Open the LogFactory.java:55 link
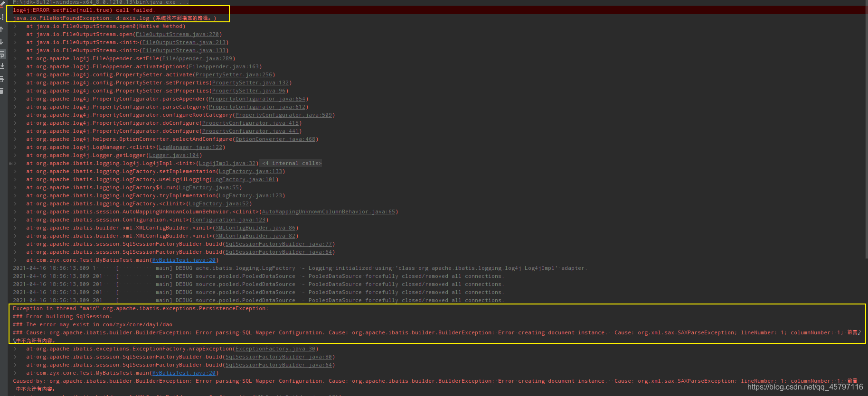868x396 pixels. pos(209,188)
